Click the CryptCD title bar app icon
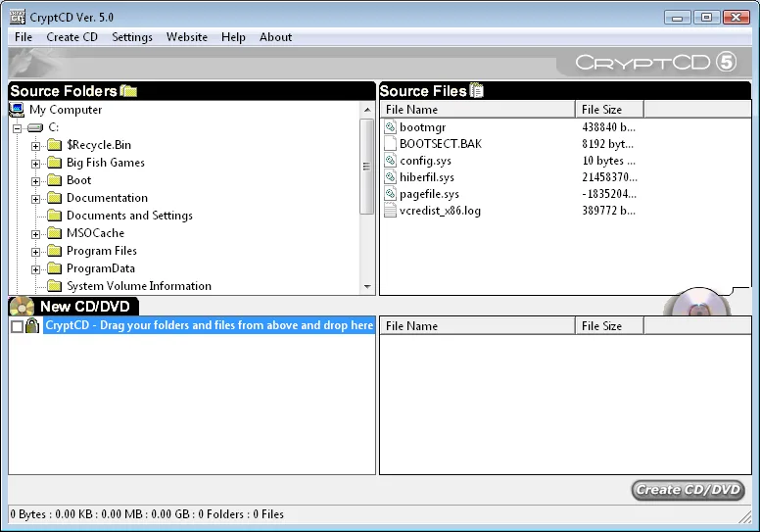This screenshot has width=760, height=532. pos(18,17)
